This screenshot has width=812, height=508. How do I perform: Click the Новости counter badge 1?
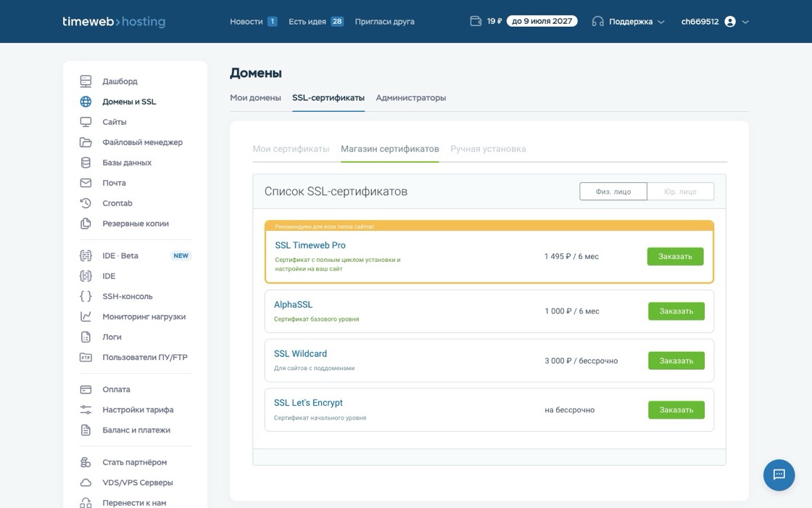272,21
